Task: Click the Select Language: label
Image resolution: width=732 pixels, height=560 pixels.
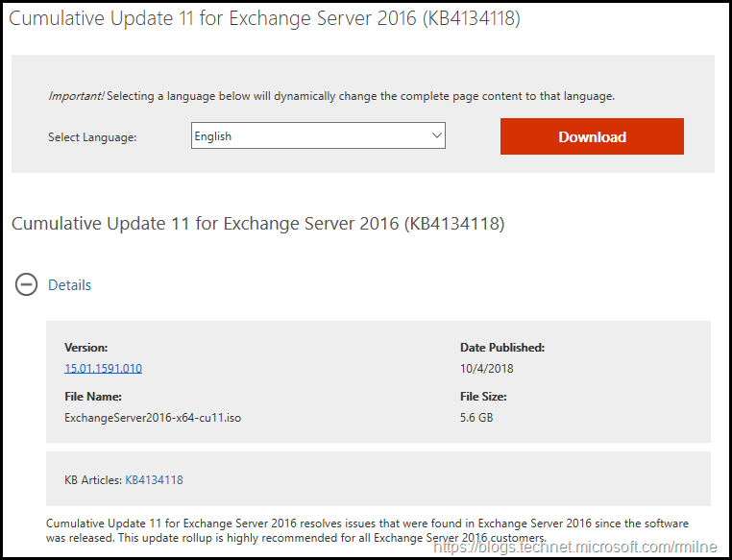Action: point(92,137)
